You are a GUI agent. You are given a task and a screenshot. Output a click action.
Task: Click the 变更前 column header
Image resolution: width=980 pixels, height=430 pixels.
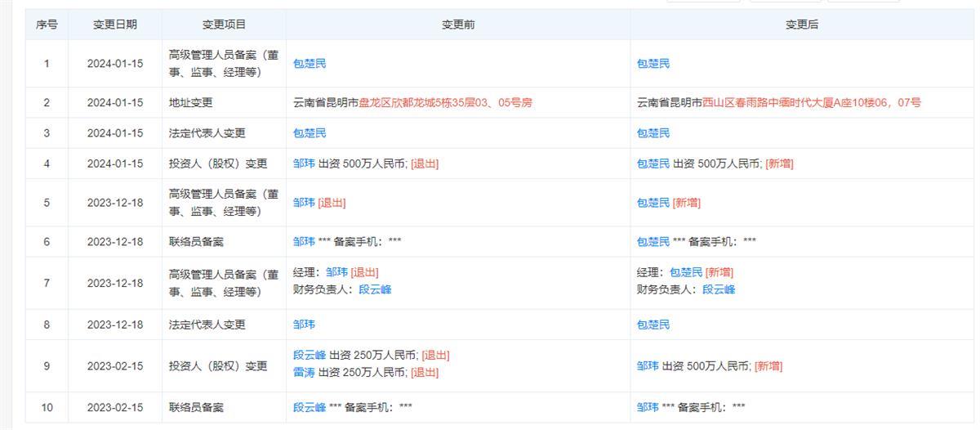(x=458, y=25)
